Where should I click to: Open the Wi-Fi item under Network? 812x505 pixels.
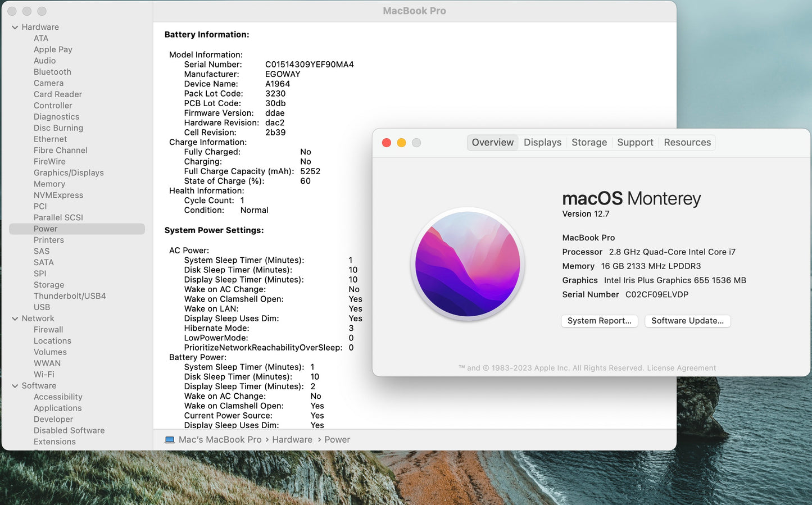click(44, 375)
